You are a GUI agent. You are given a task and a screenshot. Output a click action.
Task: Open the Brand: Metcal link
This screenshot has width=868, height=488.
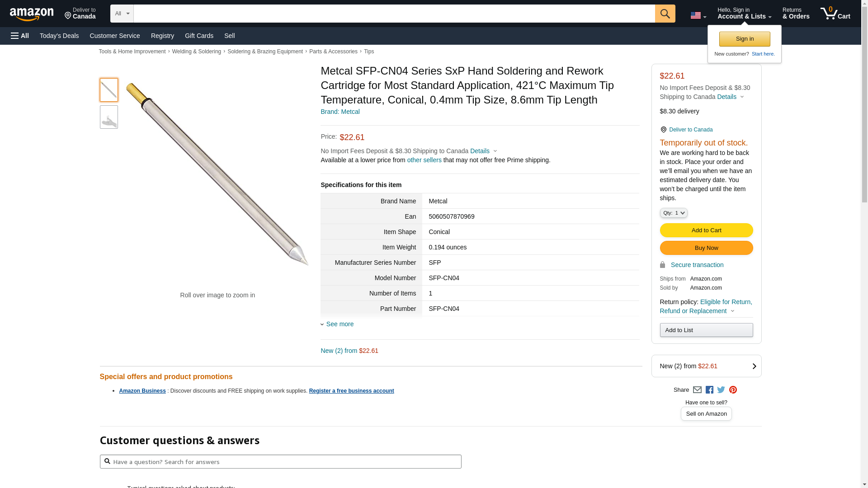tap(340, 112)
